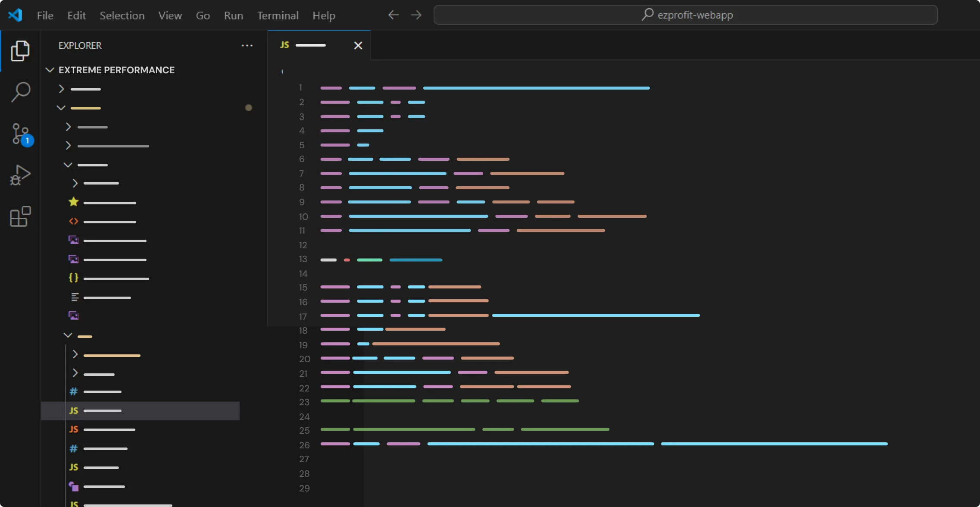
Task: Open the star icon file in explorer
Action: click(x=109, y=203)
